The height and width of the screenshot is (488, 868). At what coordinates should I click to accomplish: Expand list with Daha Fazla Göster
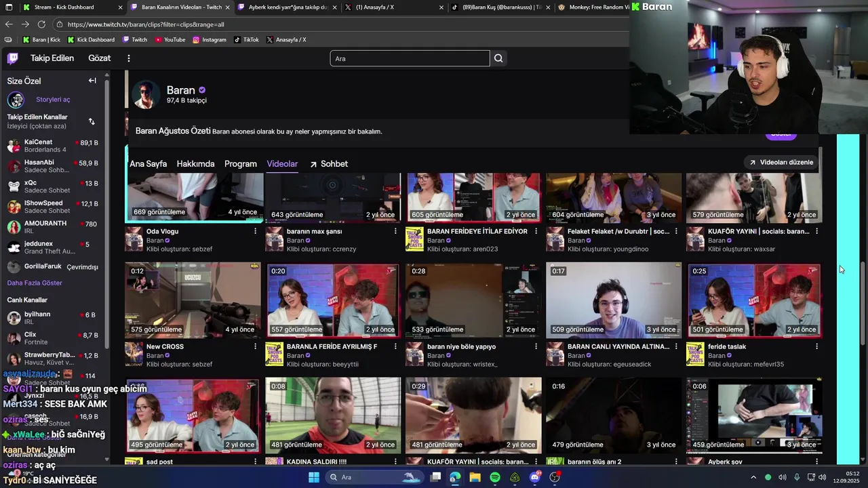pos(35,283)
